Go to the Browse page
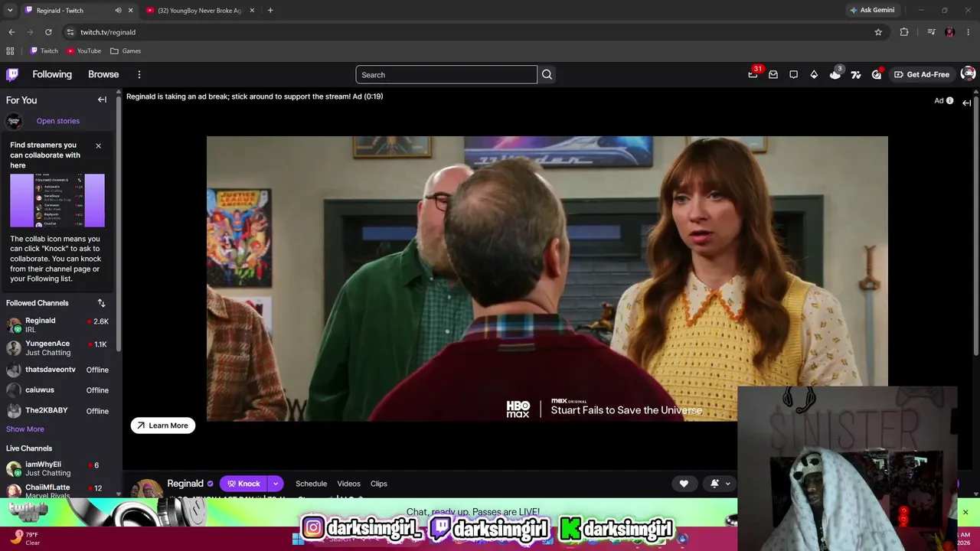This screenshot has height=551, width=980. 103,74
